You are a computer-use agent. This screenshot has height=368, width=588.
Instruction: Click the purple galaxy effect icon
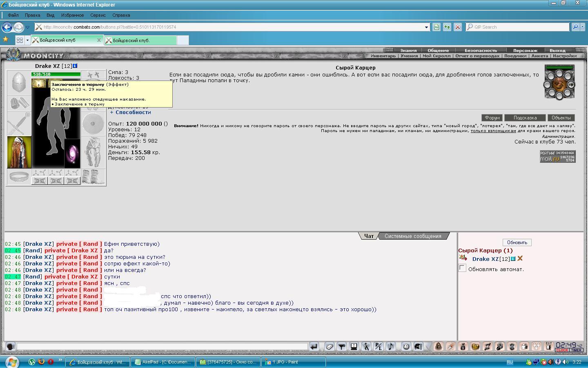tap(72, 153)
